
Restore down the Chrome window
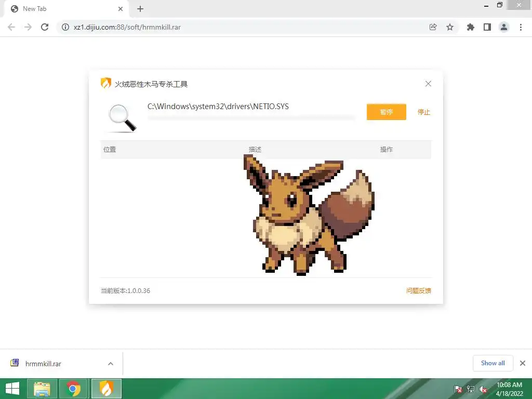[499, 5]
